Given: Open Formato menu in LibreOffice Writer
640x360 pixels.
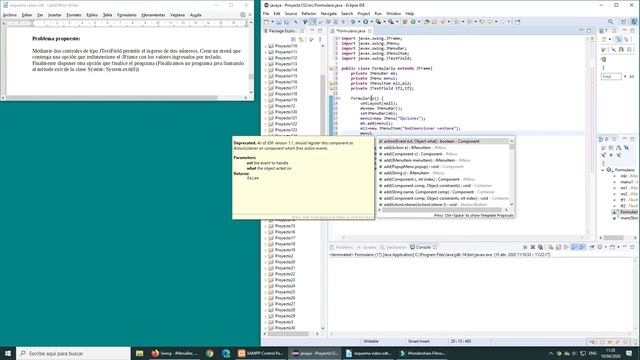Looking at the screenshot, I should pos(74,15).
